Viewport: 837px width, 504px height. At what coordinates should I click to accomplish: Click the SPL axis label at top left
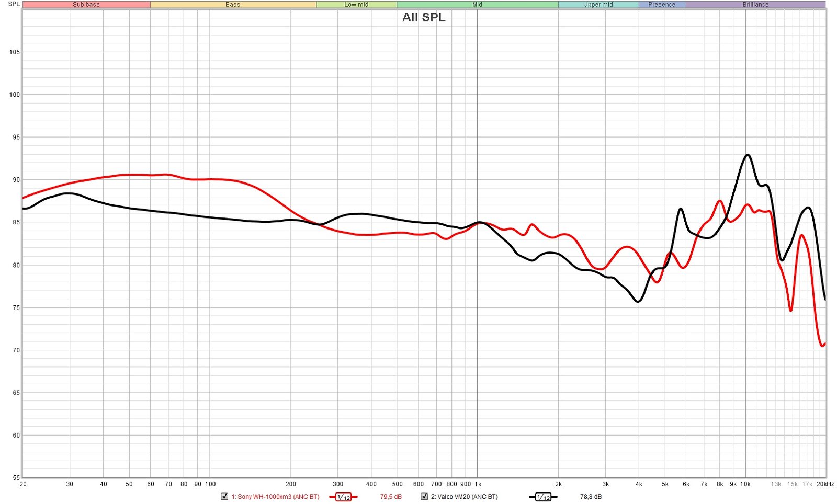pos(14,4)
